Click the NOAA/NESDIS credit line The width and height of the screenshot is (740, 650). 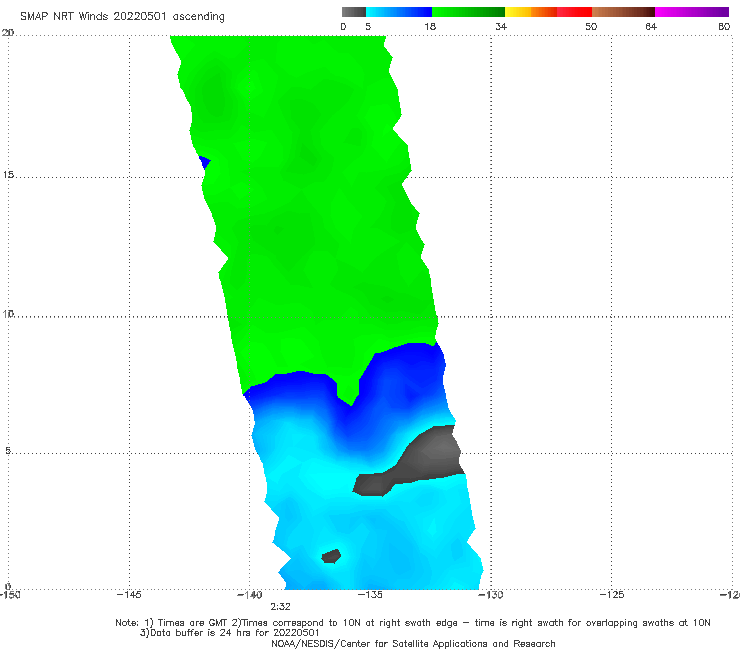(413, 644)
